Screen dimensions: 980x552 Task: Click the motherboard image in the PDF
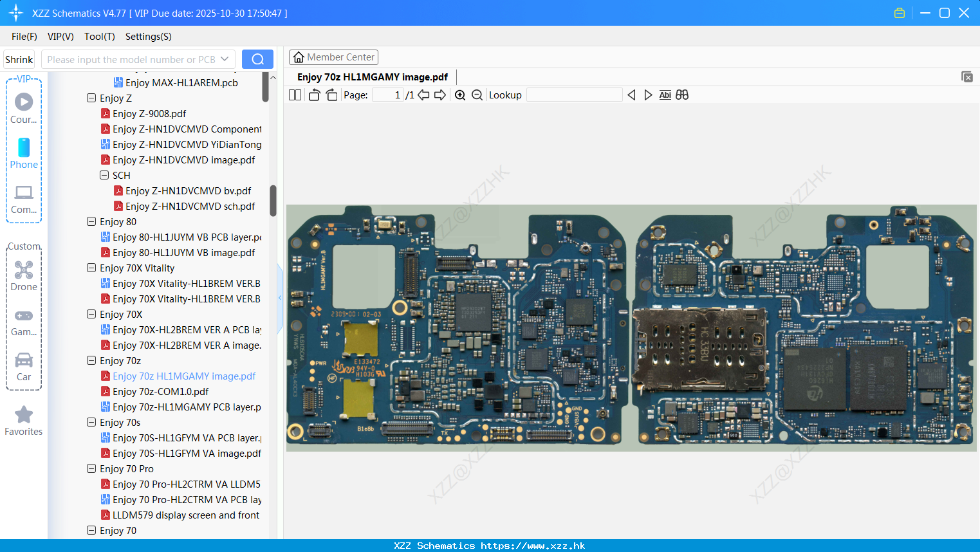(631, 327)
